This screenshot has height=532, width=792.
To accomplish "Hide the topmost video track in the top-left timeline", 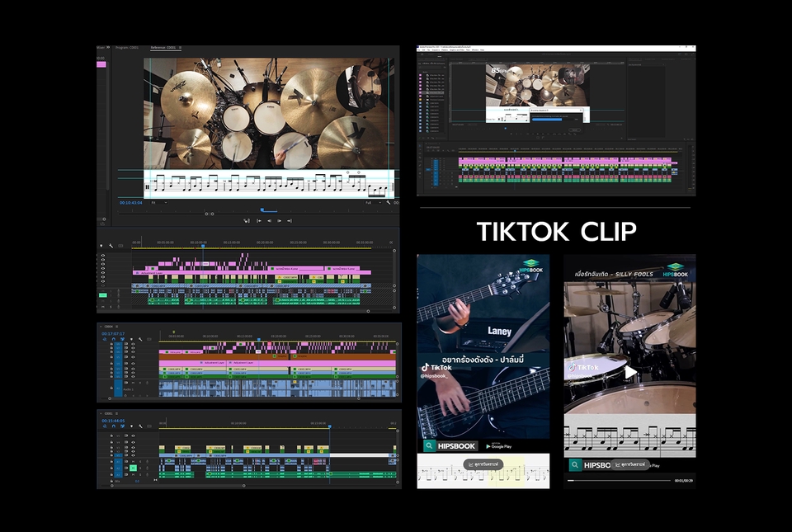I will click(103, 256).
